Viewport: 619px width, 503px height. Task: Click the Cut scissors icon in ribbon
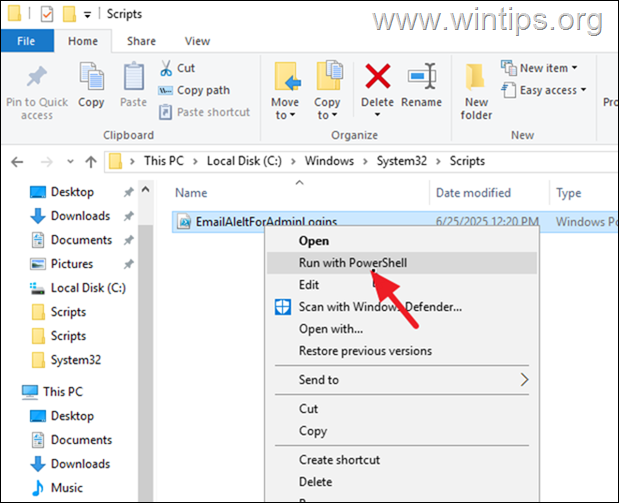click(166, 68)
